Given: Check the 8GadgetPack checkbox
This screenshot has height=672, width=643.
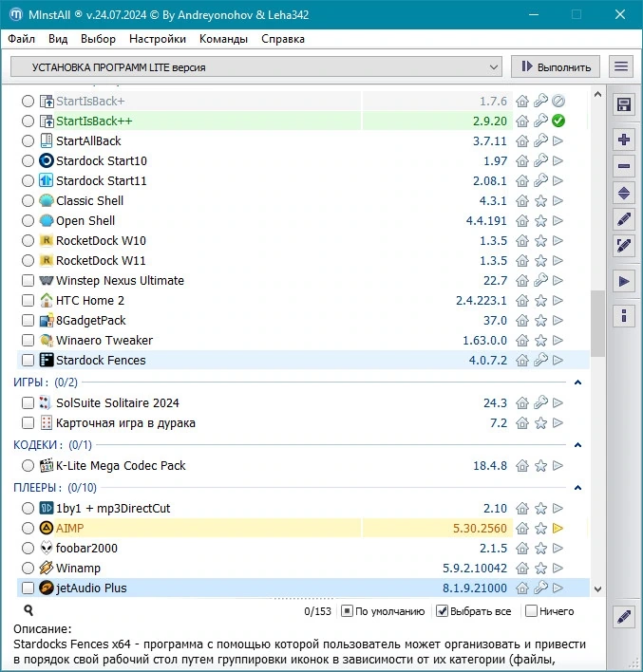Looking at the screenshot, I should pyautogui.click(x=28, y=320).
